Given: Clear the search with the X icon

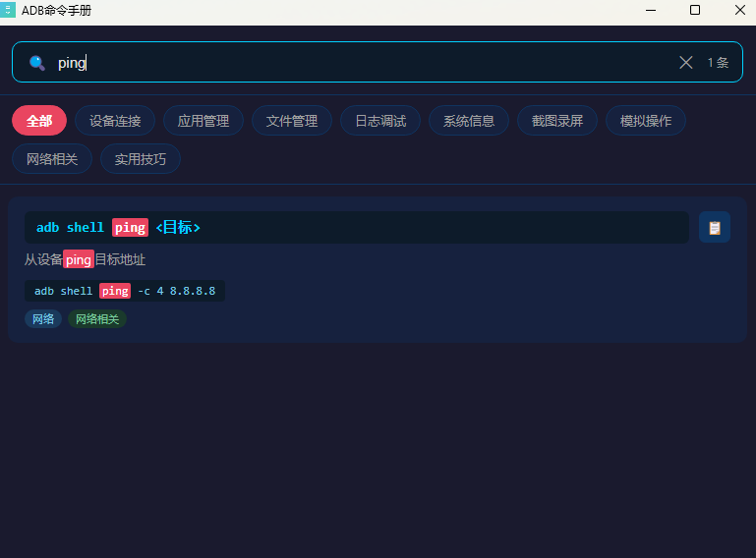Looking at the screenshot, I should (686, 62).
